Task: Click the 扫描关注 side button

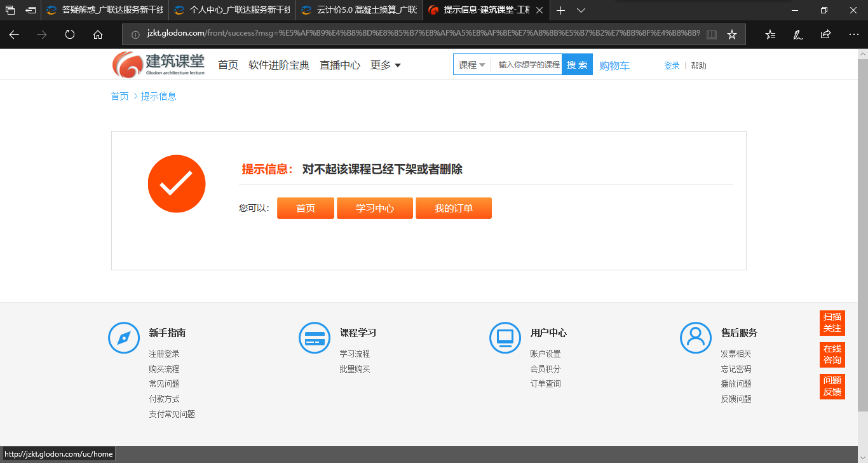Action: click(832, 322)
